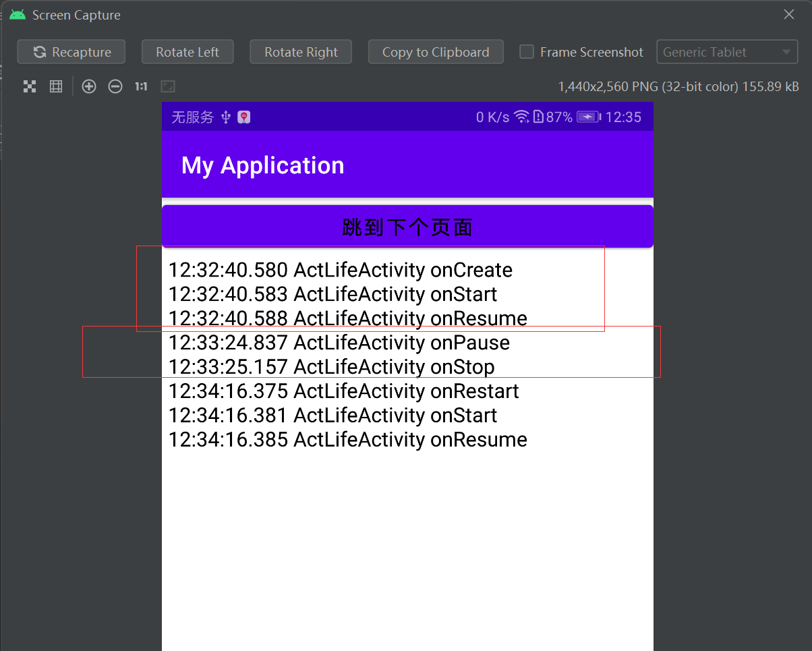Click the zoom to fit icon
This screenshot has height=651, width=812.
click(30, 86)
